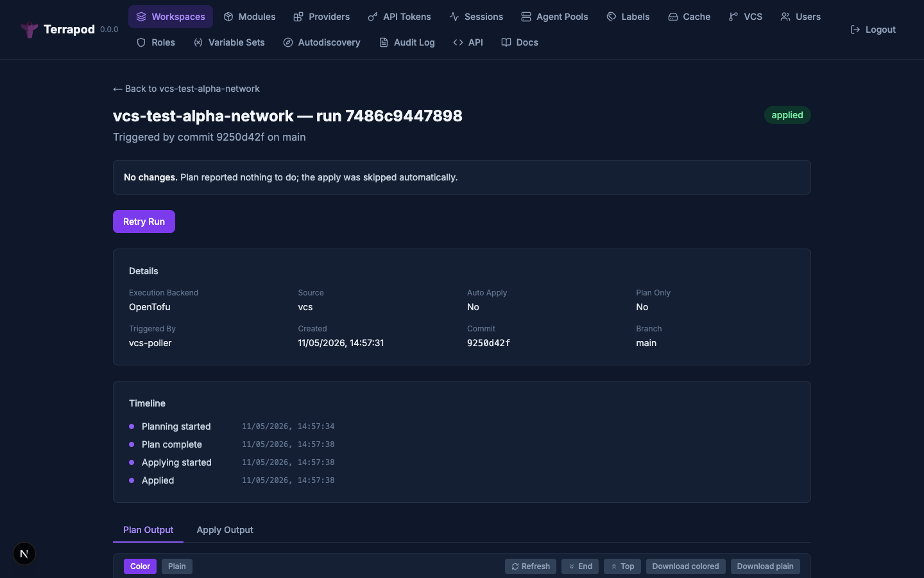The image size is (924, 578).
Task: Open the VCS branch icon
Action: (x=733, y=17)
